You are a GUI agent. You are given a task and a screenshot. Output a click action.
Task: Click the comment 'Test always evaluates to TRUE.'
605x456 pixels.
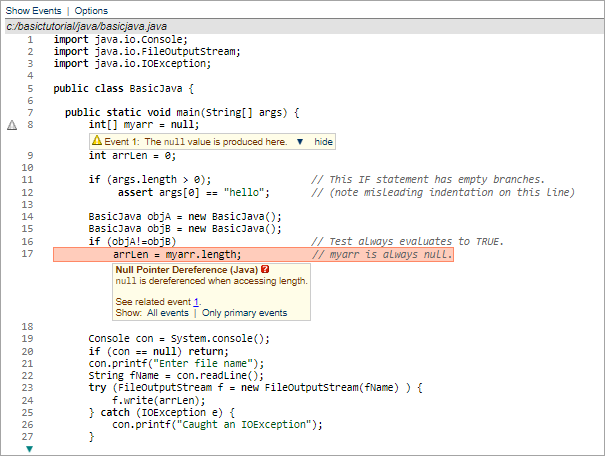coord(417,242)
